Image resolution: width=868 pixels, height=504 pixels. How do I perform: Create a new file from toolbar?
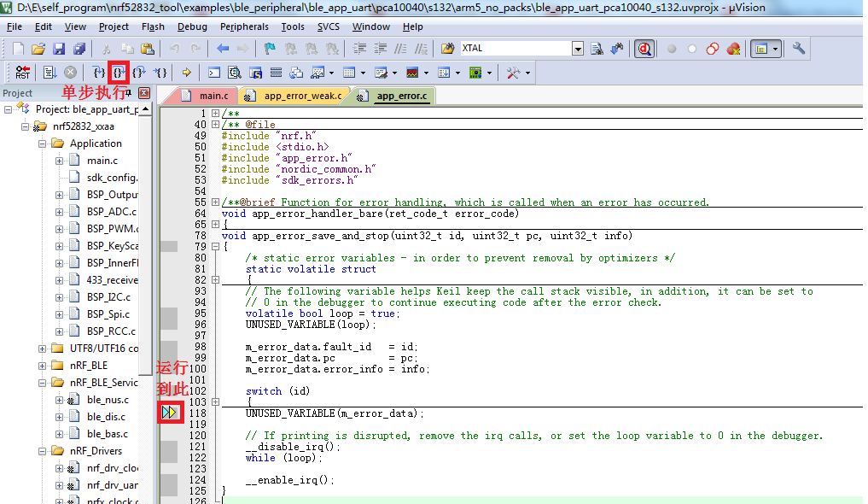coord(18,49)
